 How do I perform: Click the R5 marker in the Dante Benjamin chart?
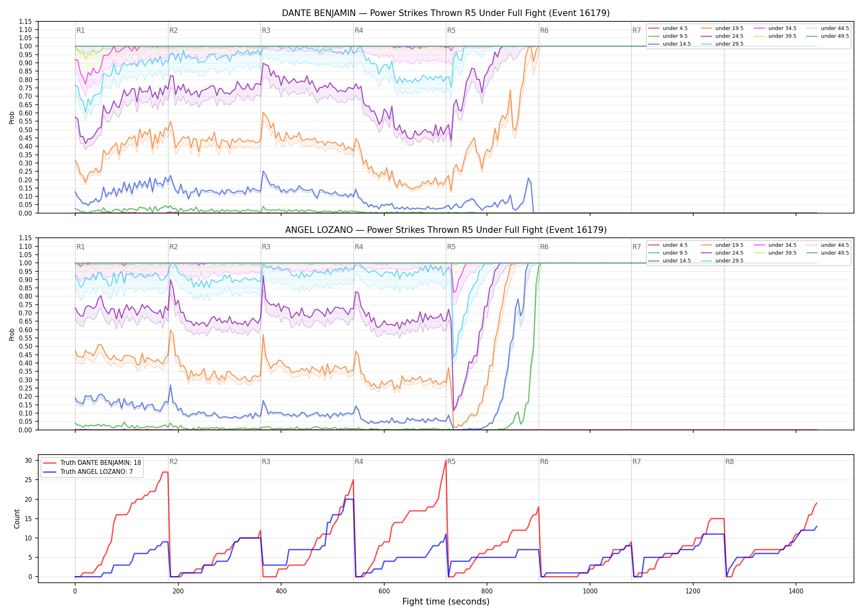click(451, 30)
